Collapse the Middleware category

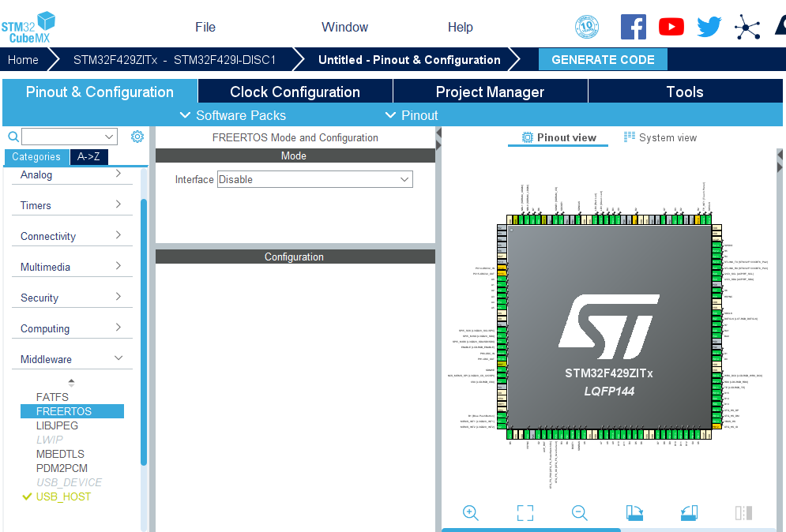point(72,359)
